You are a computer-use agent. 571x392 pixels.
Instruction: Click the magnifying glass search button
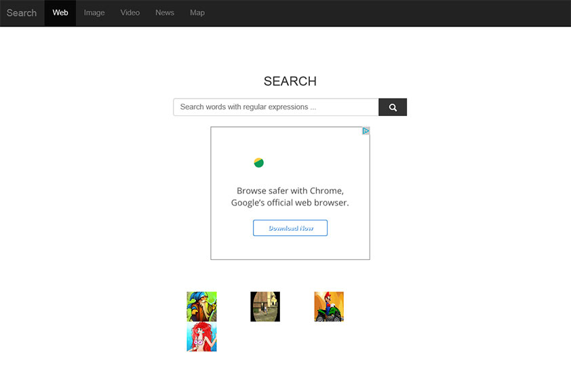[x=393, y=107]
